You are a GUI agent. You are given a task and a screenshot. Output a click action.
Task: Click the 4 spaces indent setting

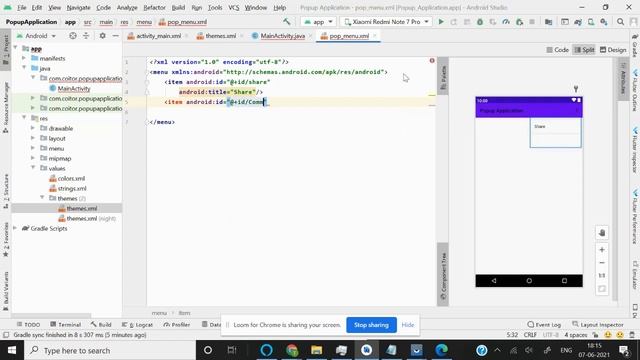pos(576,335)
